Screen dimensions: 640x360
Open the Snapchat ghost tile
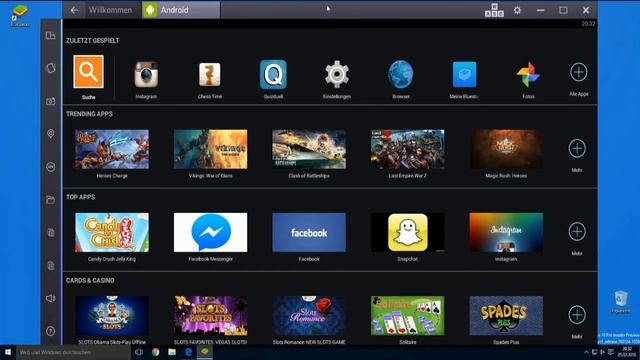pos(407,232)
